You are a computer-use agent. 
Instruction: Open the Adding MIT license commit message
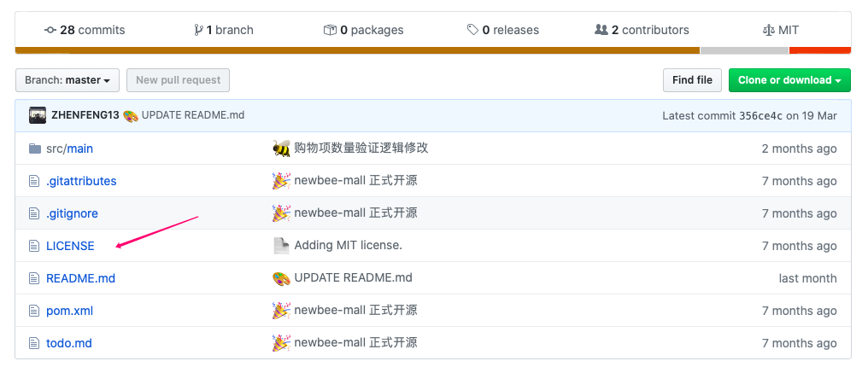coord(348,246)
